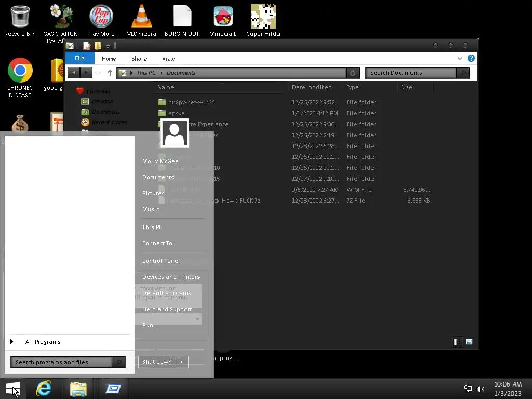Go back in Explorer navigation
This screenshot has width=532, height=399.
click(x=74, y=73)
